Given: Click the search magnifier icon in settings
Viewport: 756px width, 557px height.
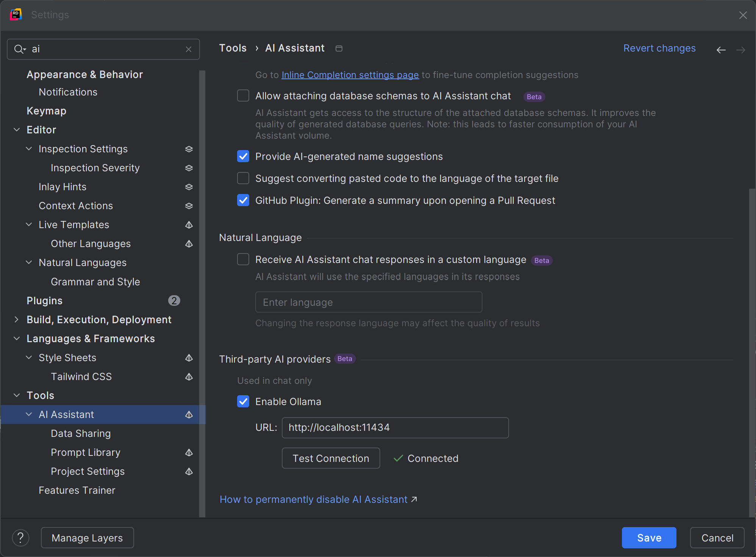Looking at the screenshot, I should click(20, 49).
